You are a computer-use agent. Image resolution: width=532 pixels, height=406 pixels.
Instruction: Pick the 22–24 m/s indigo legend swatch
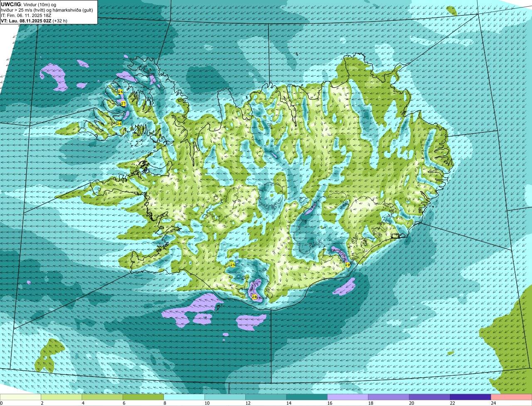tap(470, 397)
